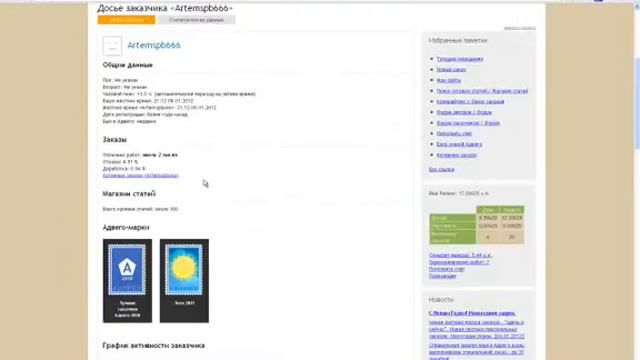This screenshot has width=640, height=360.
Task: Click the empty avatar placeholder beside Artemspb666
Action: point(112,45)
